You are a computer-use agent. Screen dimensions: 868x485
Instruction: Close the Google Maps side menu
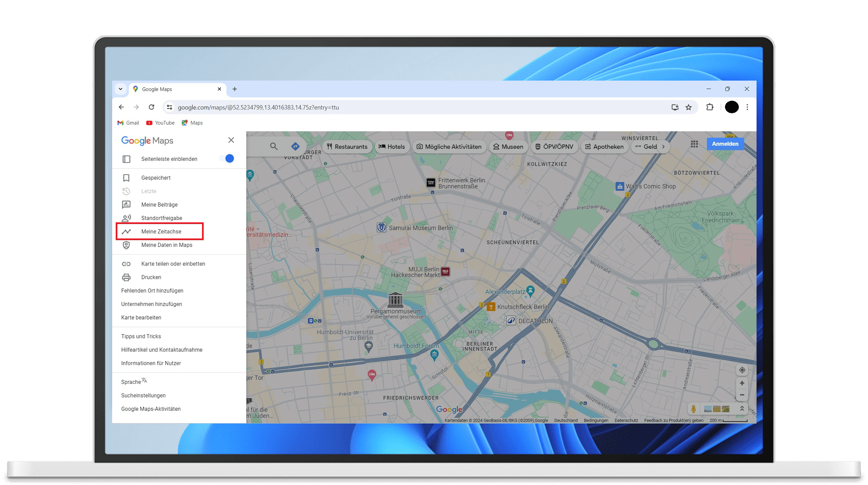(231, 140)
